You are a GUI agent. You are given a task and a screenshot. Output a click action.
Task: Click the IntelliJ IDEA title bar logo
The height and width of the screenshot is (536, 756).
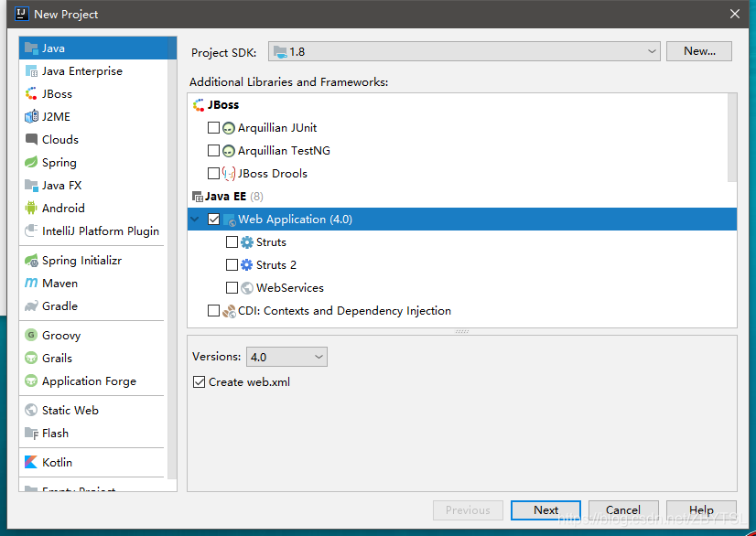(x=22, y=14)
